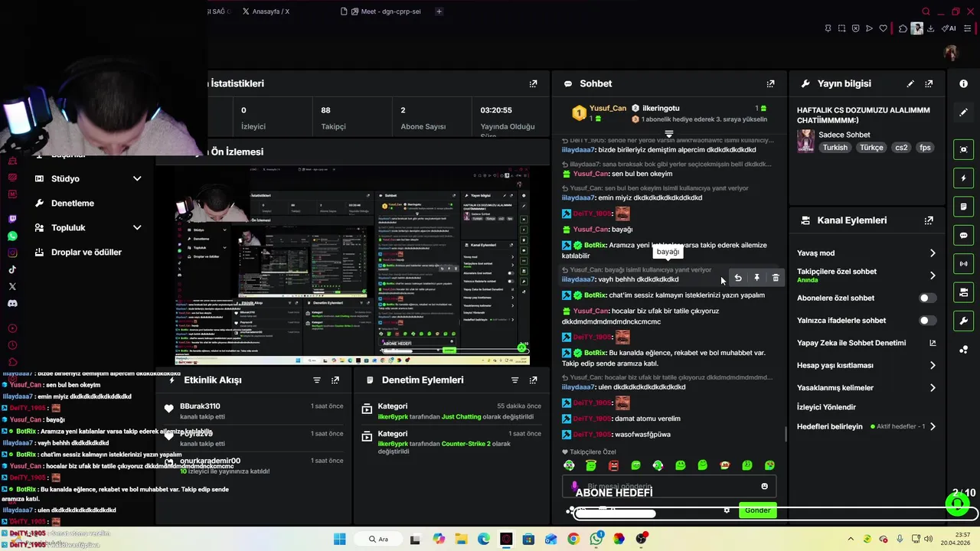This screenshot has width=980, height=551.
Task: Select the red angry follower emote
Action: click(613, 465)
